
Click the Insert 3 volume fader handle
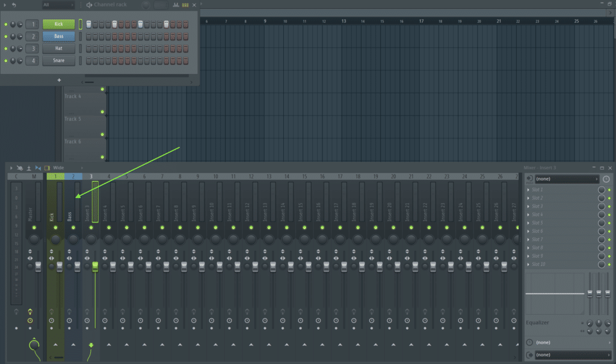tap(95, 267)
